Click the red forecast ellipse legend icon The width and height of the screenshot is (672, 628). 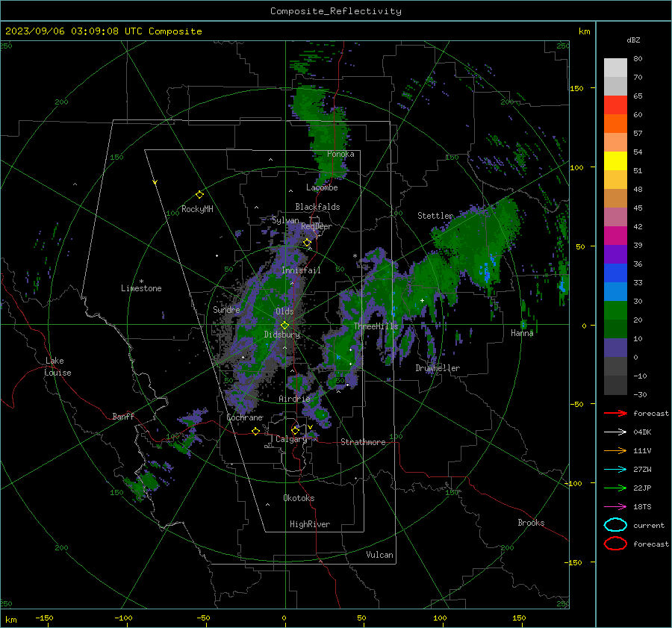coord(615,544)
